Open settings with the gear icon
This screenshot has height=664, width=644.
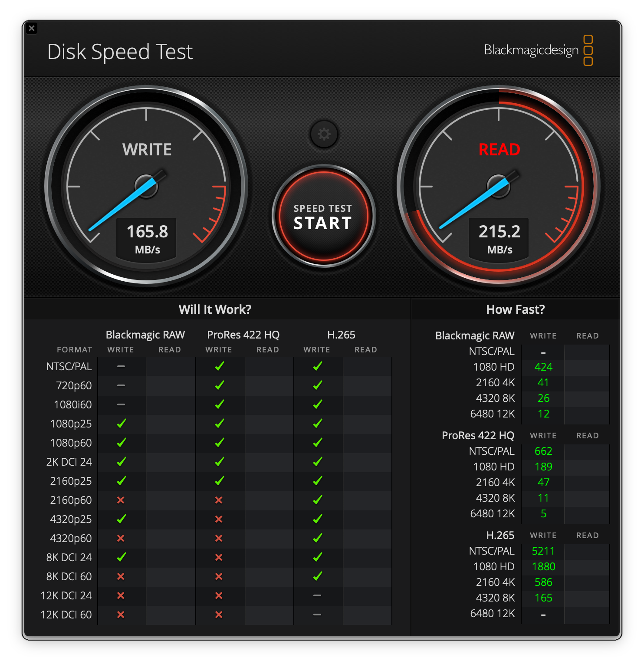point(324,134)
